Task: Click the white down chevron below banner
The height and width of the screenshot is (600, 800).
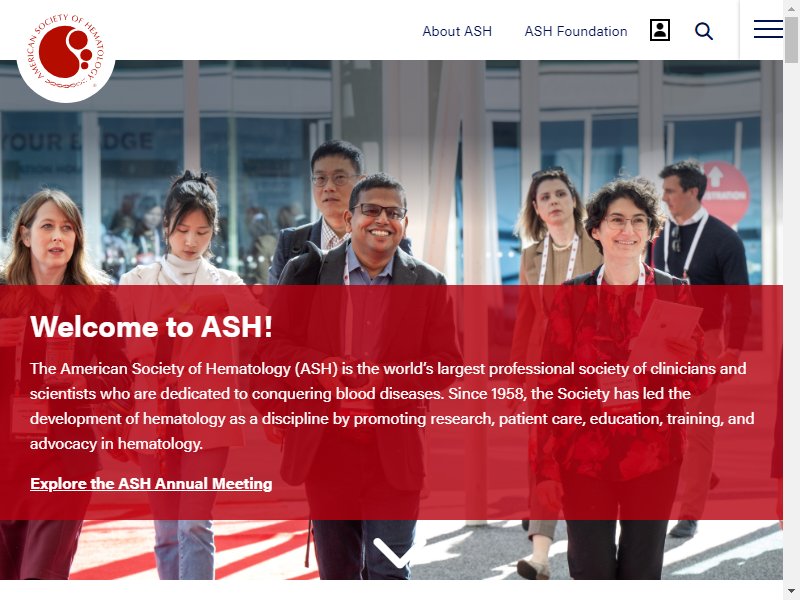Action: pyautogui.click(x=394, y=552)
